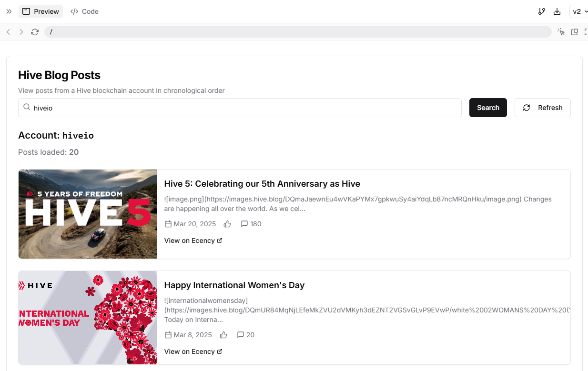
Task: Open View on Ecency for Hive 5 post
Action: [x=193, y=241]
